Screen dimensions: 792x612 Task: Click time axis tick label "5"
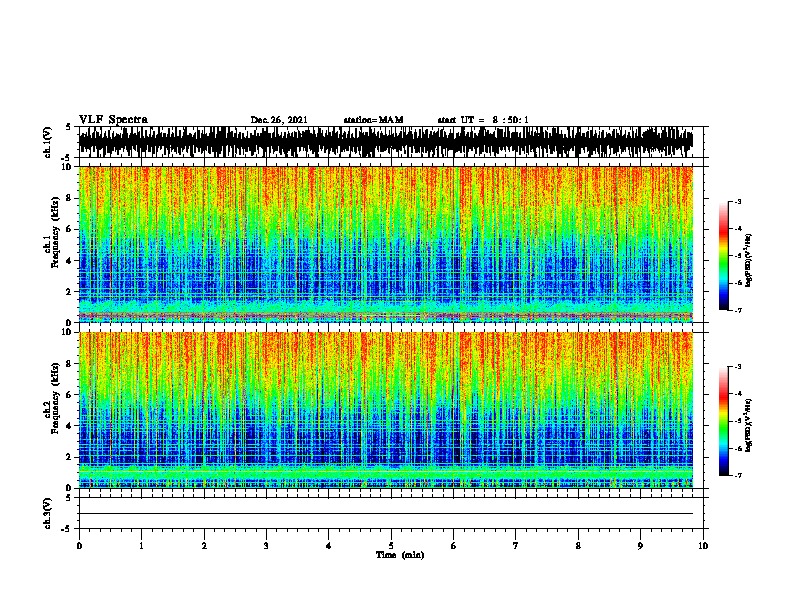pyautogui.click(x=391, y=546)
